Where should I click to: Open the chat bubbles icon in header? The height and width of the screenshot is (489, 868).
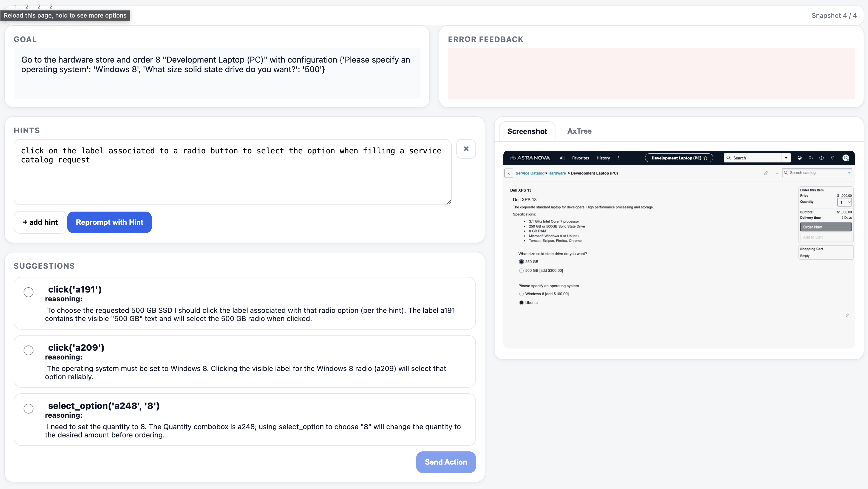pos(810,158)
